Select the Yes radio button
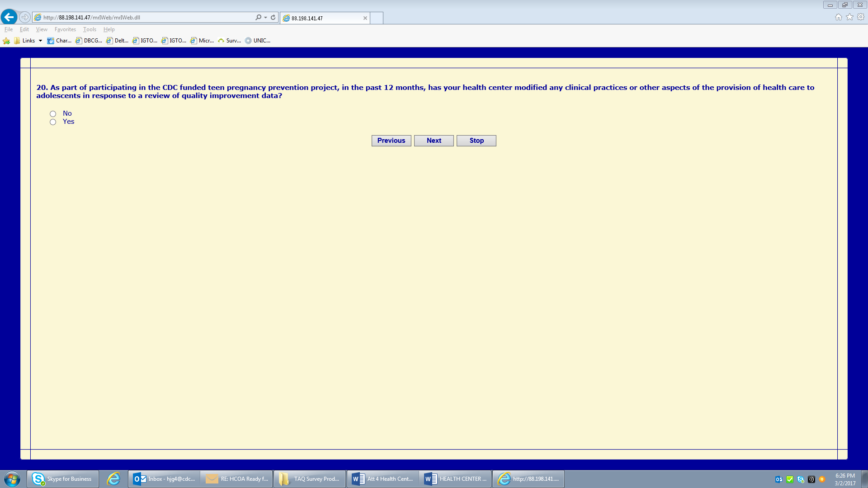The height and width of the screenshot is (488, 868). [x=53, y=122]
